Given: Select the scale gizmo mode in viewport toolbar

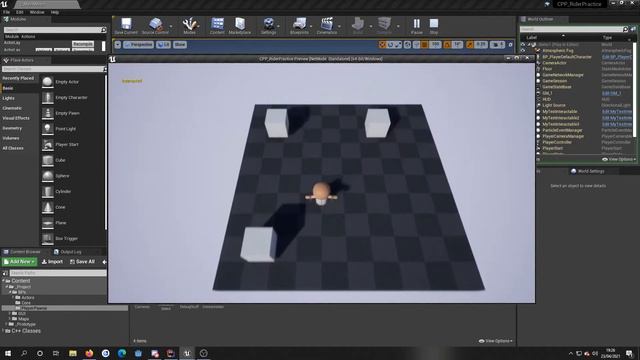Looking at the screenshot, I should (x=398, y=44).
